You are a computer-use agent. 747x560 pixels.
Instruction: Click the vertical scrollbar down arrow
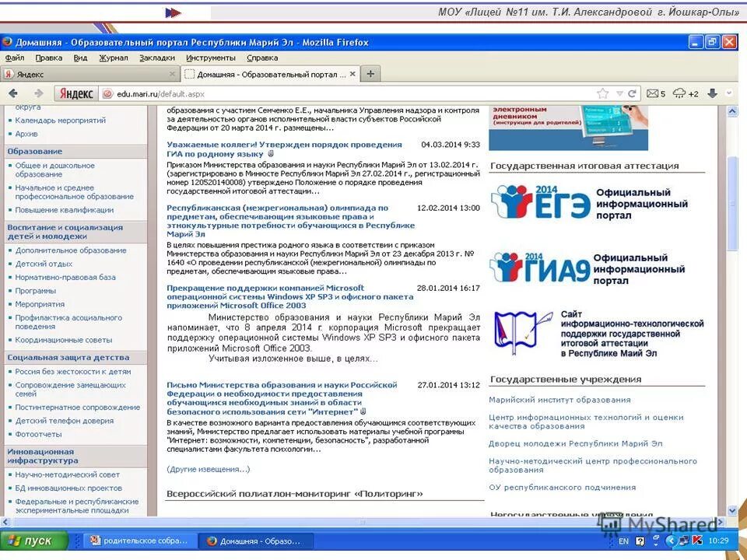click(732, 511)
